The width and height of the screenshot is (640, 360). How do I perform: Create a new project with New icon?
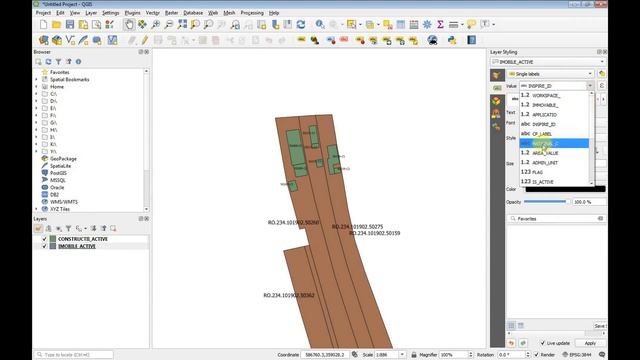tap(43, 25)
